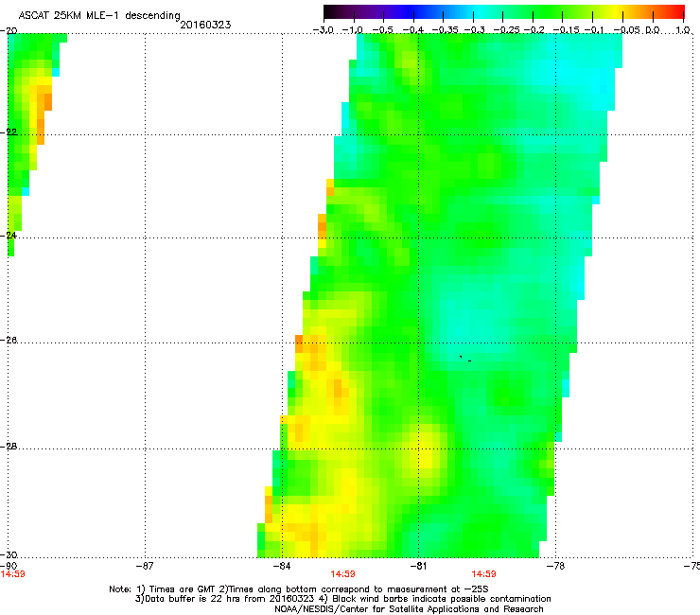Click the -3.0 color scale label
The height and width of the screenshot is (615, 700).
click(323, 30)
